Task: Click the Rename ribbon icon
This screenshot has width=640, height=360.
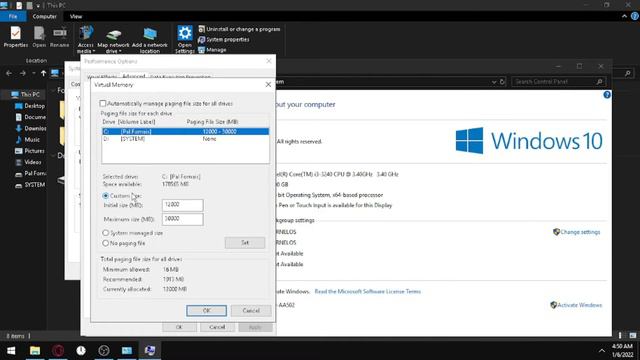Action: [60, 37]
